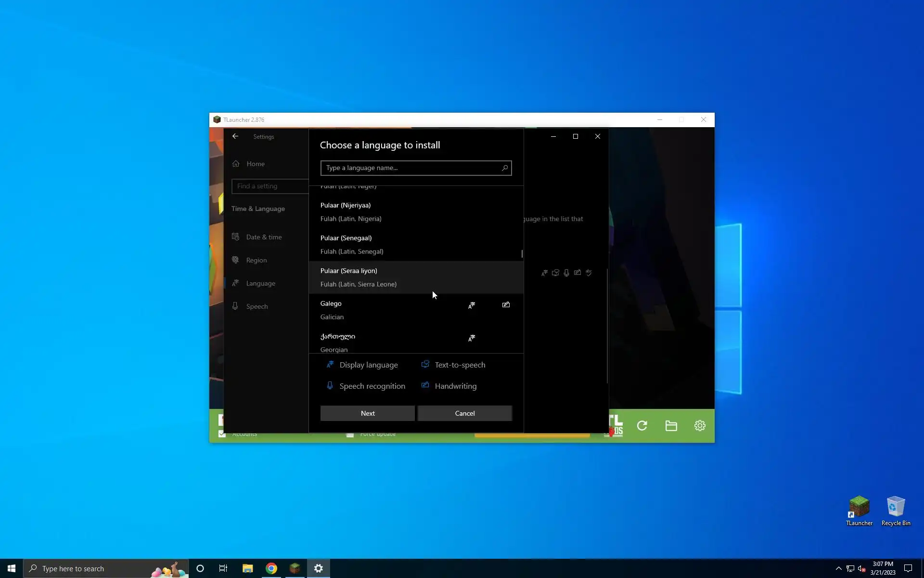Open the TLauncher folder icon
The width and height of the screenshot is (924, 578).
[x=671, y=426]
